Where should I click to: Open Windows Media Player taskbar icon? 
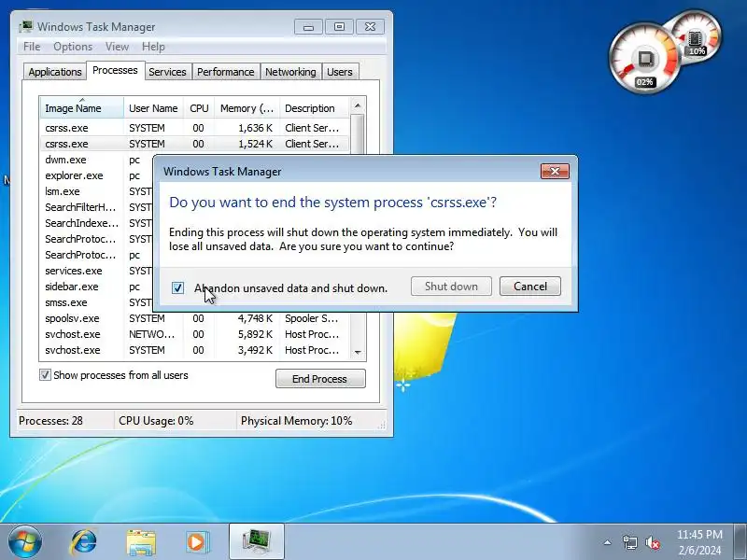click(197, 542)
